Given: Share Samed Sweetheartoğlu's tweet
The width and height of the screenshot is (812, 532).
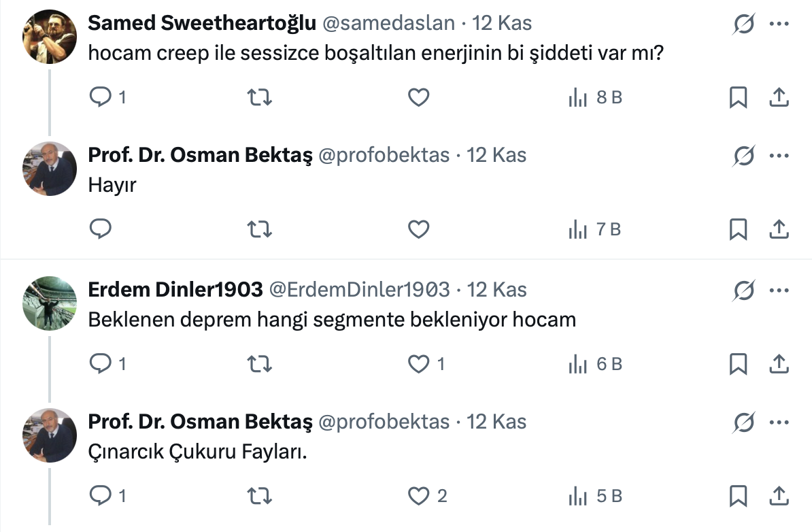Looking at the screenshot, I should click(778, 98).
